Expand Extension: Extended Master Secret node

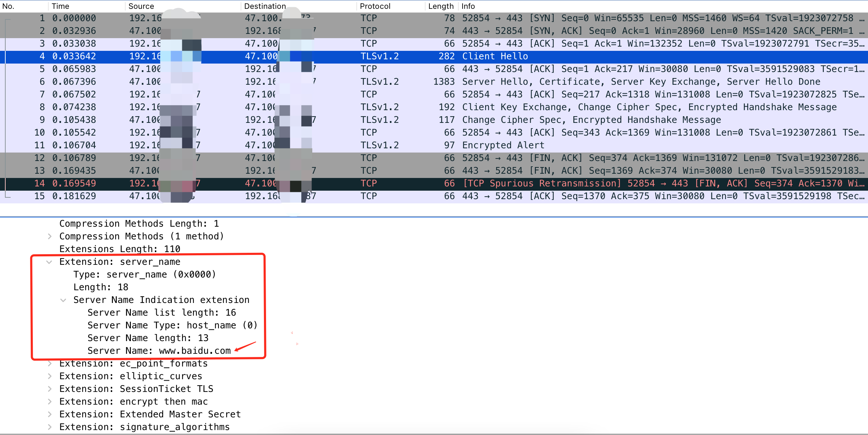50,415
